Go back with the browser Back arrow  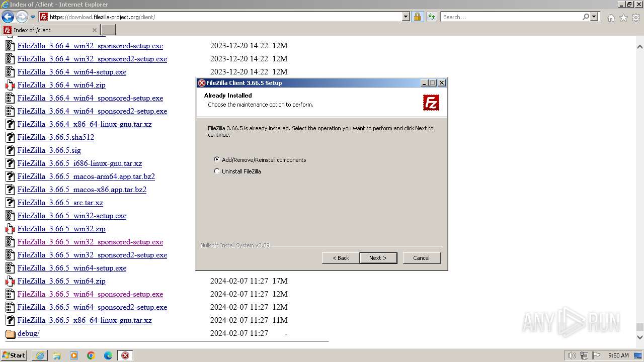click(8, 17)
